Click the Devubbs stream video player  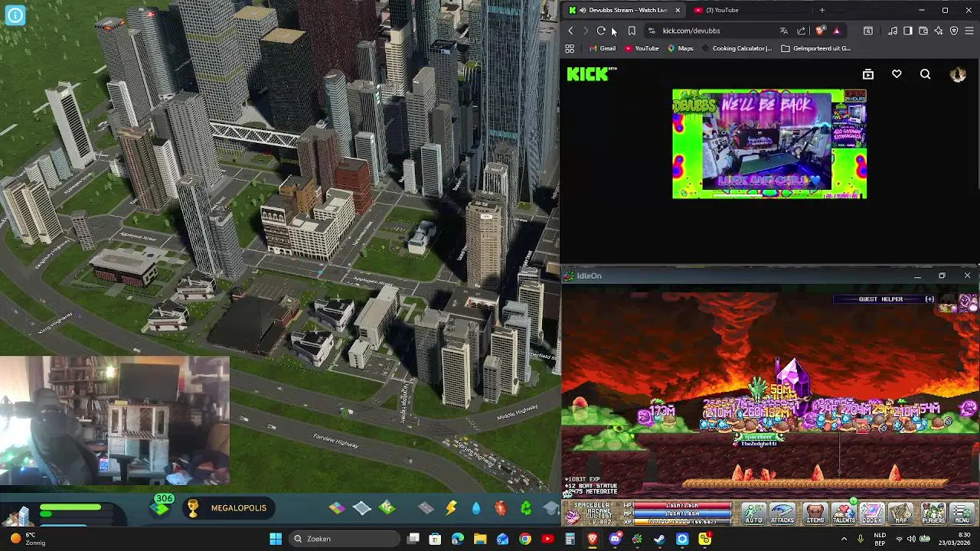(769, 145)
